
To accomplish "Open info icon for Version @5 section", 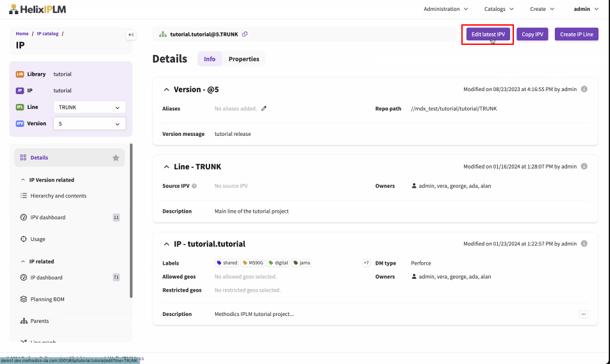I will pos(584,90).
